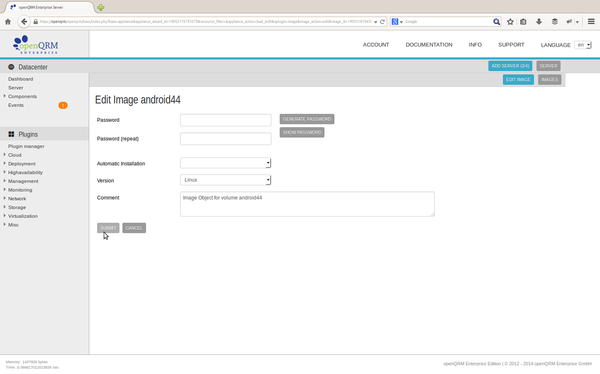This screenshot has width=600, height=374.
Task: Open the DOCUMENTATION menu
Action: [x=429, y=45]
